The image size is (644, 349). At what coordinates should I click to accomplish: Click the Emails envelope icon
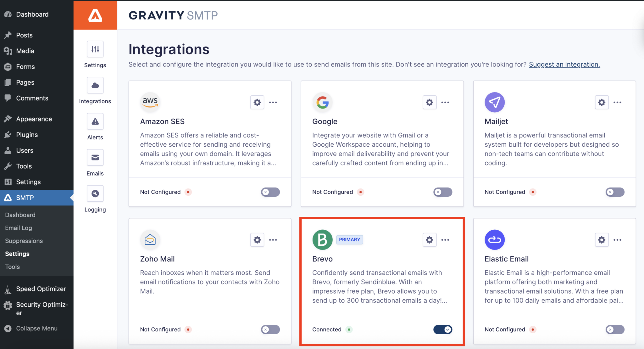pyautogui.click(x=95, y=157)
